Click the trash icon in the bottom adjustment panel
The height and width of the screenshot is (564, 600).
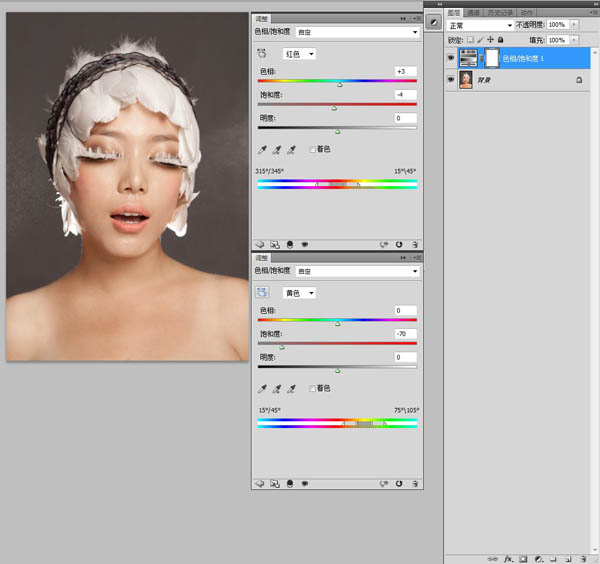[x=413, y=482]
